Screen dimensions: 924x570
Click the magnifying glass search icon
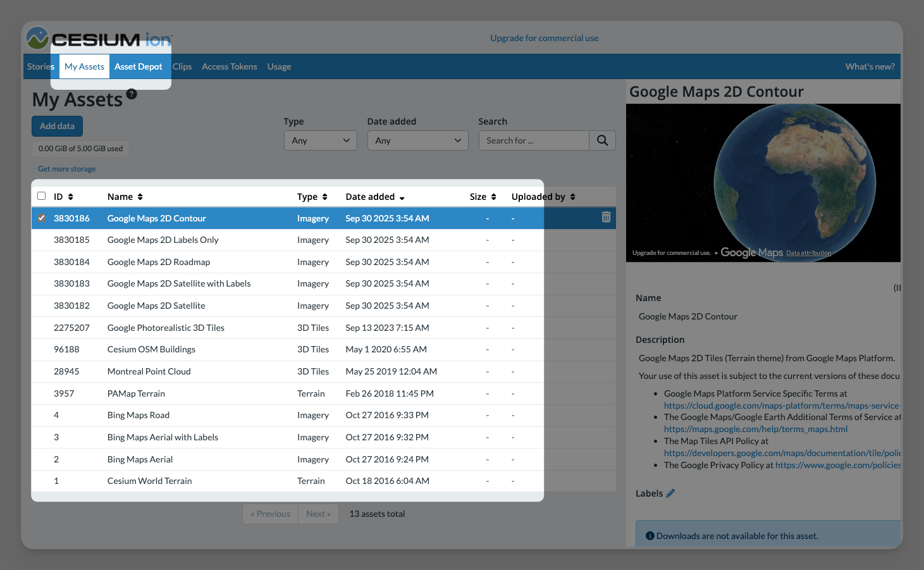click(x=602, y=140)
